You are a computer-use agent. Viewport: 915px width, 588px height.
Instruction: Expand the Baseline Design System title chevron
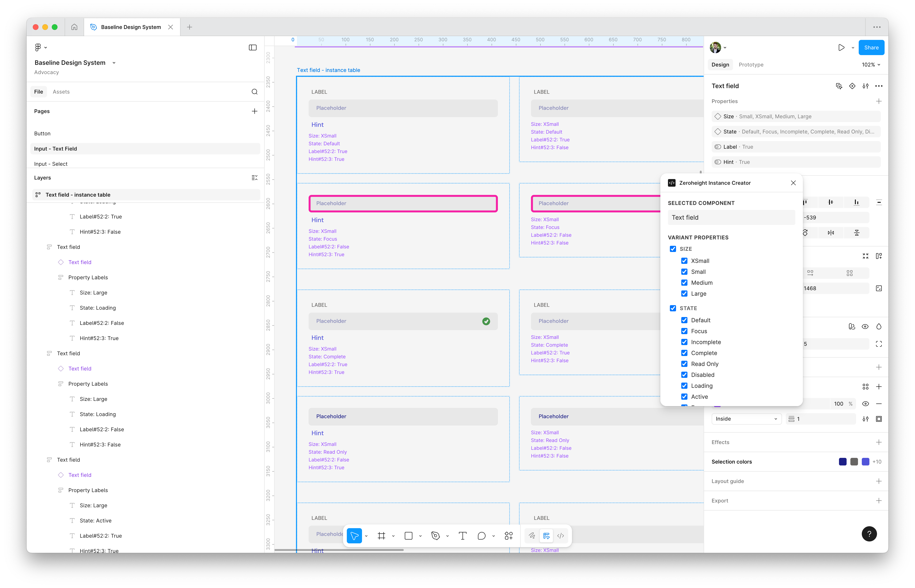click(114, 63)
